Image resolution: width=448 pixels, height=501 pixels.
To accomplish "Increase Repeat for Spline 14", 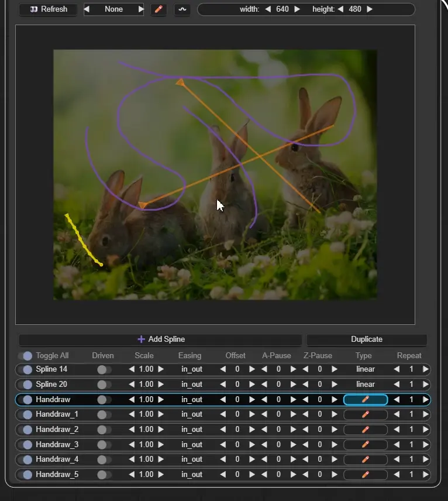I will 425,369.
